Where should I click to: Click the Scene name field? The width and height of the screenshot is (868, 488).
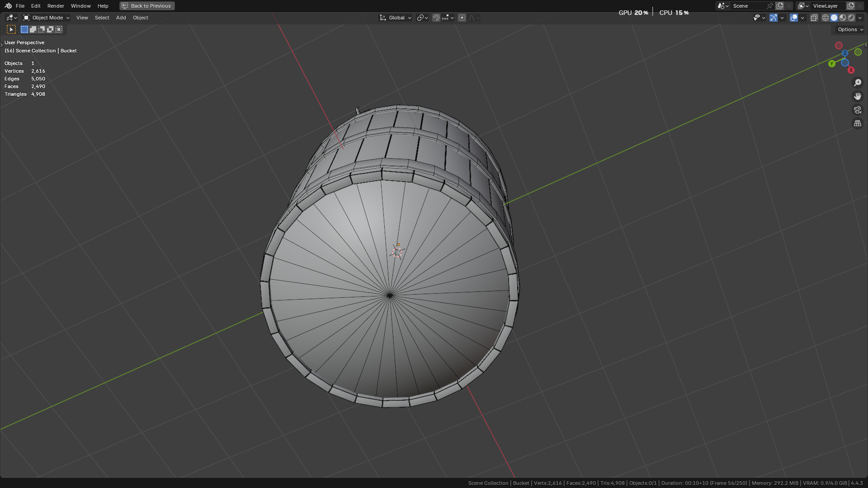click(x=749, y=6)
